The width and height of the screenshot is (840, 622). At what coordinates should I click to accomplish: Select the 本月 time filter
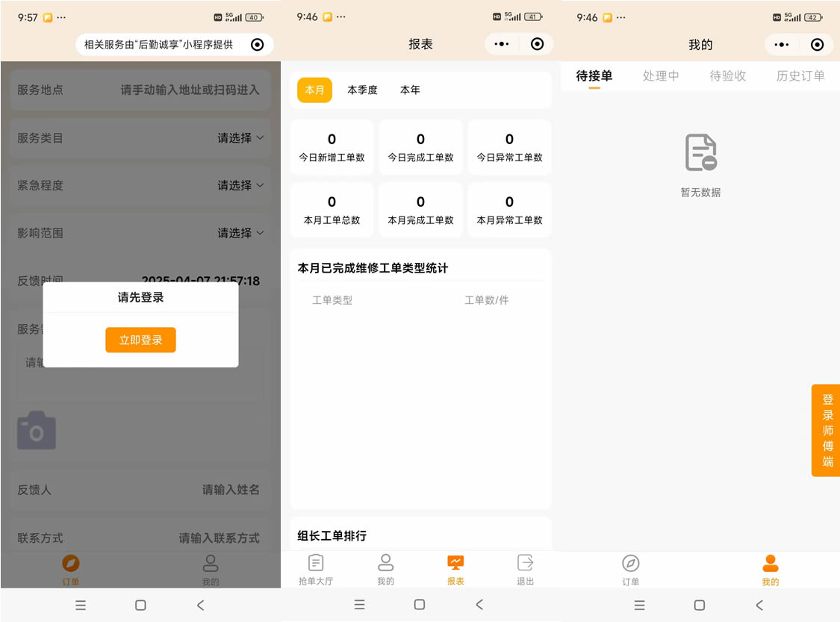point(314,90)
